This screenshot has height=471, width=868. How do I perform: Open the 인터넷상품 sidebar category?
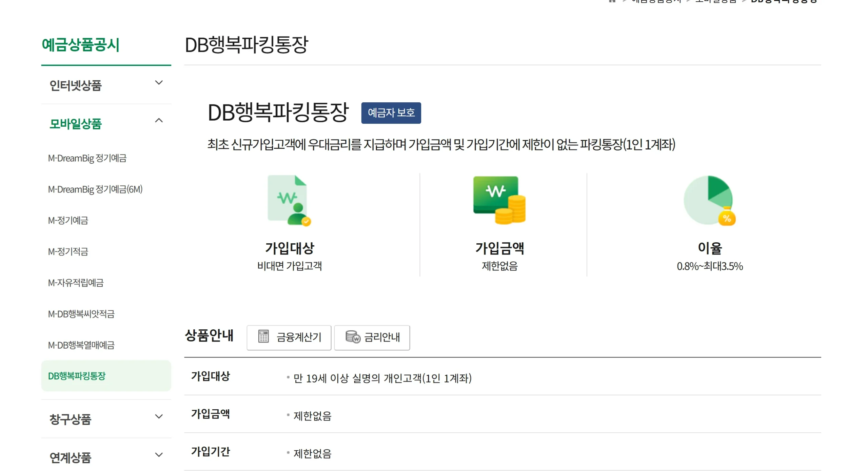pyautogui.click(x=75, y=85)
